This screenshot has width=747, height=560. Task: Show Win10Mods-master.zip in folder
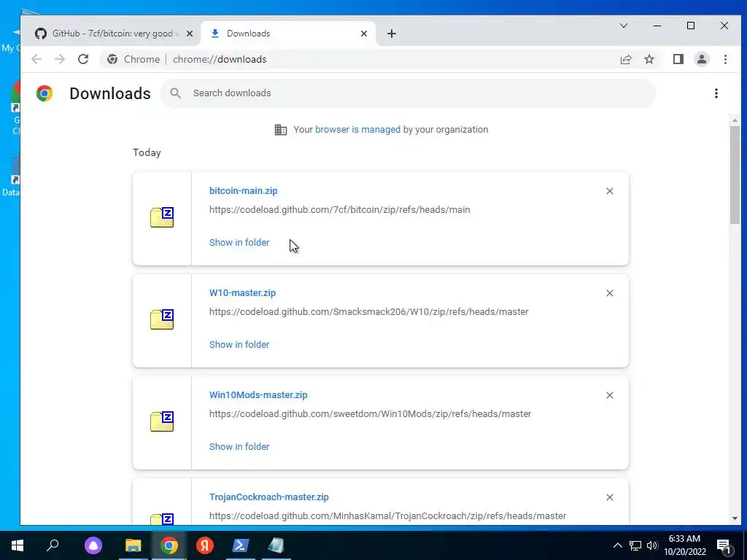[239, 447]
